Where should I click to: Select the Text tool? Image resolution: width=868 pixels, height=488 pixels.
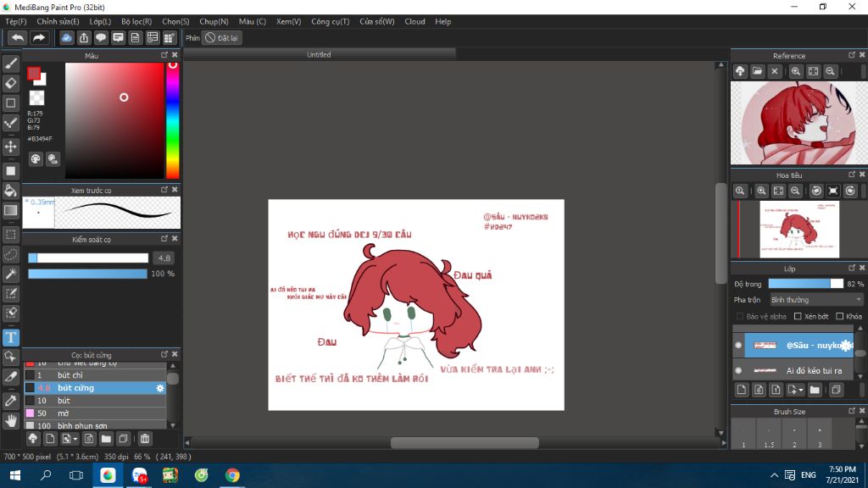(x=10, y=337)
